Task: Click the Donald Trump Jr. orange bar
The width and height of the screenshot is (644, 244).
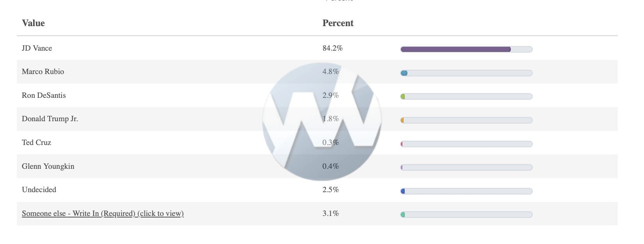Action: point(466,120)
